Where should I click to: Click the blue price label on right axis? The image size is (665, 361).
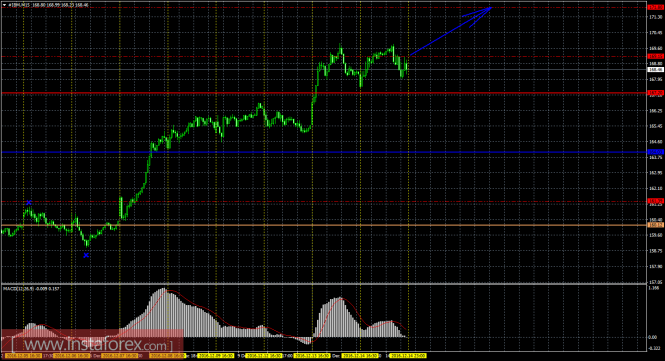coord(655,152)
